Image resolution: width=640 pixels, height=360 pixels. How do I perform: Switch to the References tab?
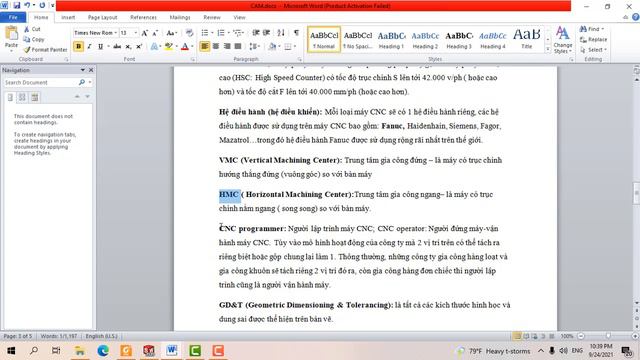pyautogui.click(x=143, y=18)
